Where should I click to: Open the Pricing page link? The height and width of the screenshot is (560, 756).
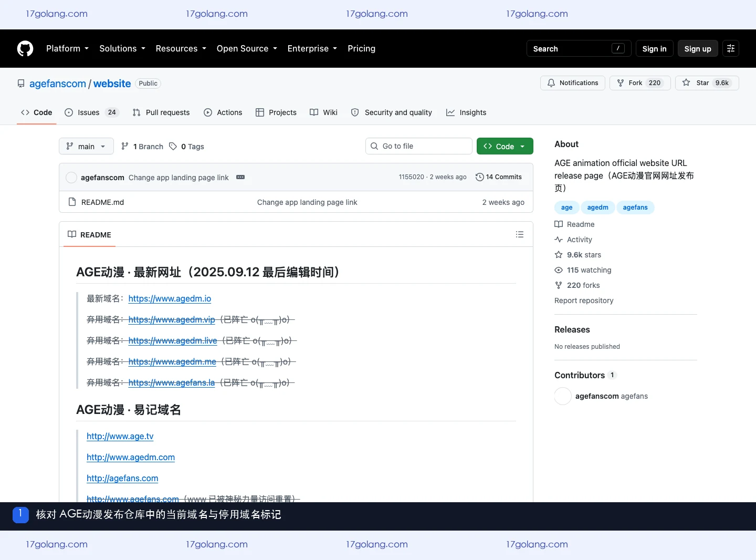pyautogui.click(x=362, y=48)
